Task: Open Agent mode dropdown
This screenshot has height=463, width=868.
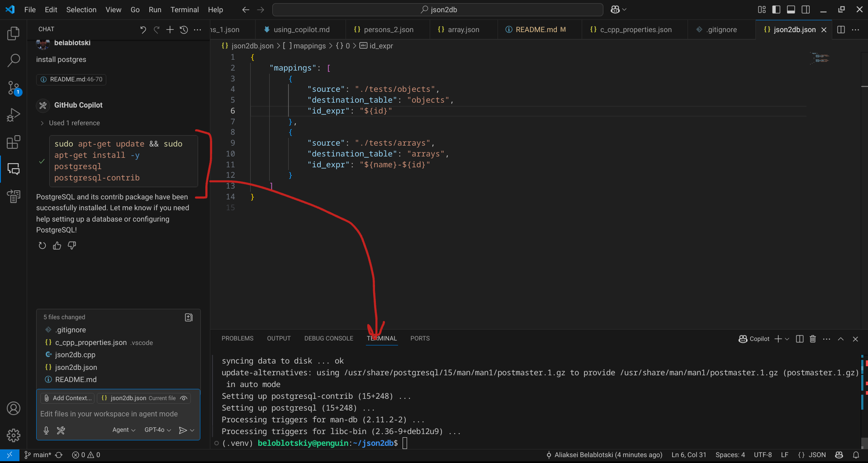Action: [x=123, y=430]
